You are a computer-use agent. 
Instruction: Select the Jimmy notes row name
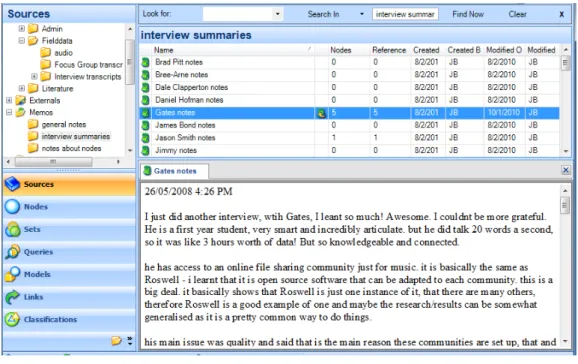point(175,150)
